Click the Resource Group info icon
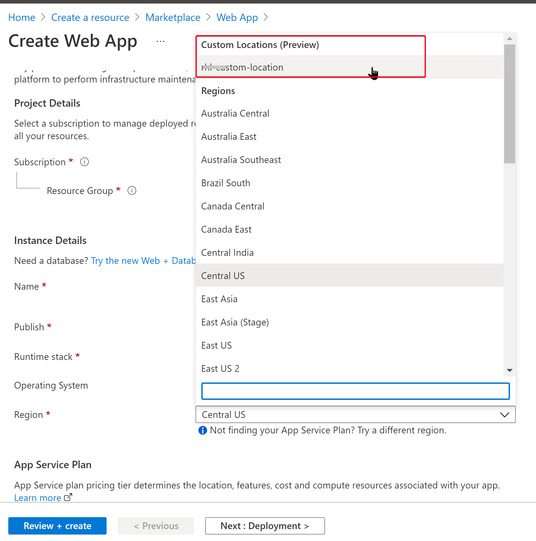 point(132,190)
